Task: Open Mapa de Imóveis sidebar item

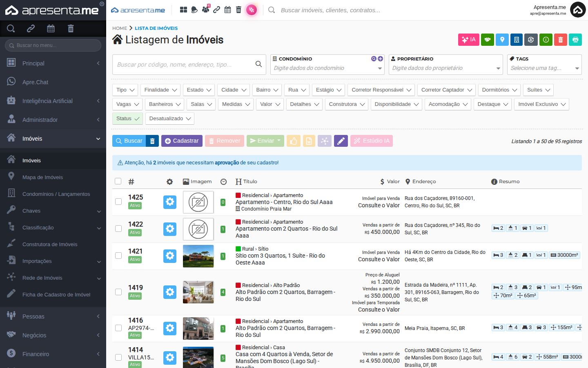Action: click(53, 177)
